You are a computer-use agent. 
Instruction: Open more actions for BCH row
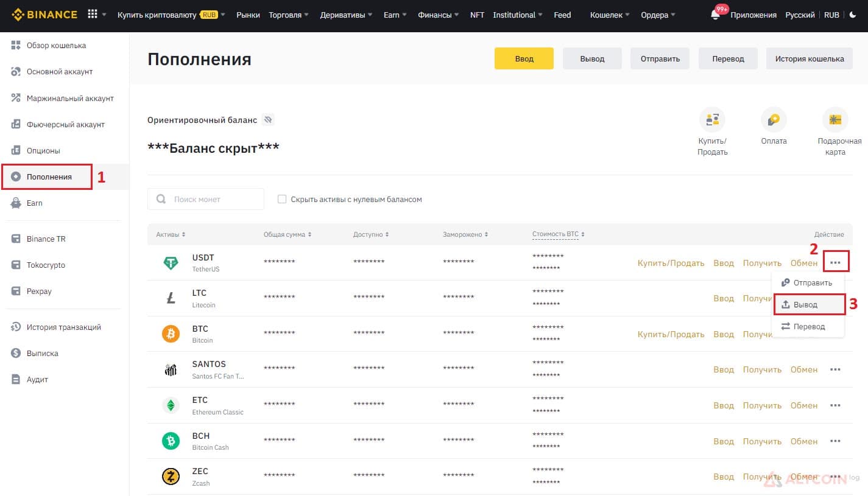point(835,441)
